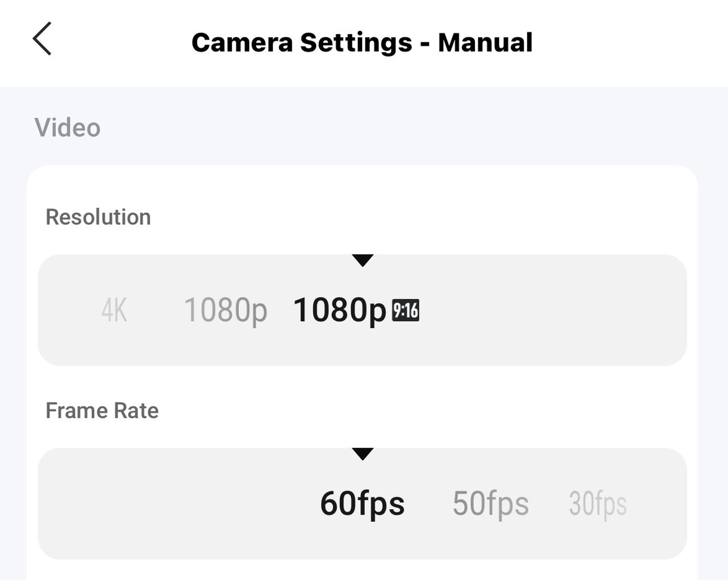Select the bold 1080p vertical resolution
Screen dimensions: 728x580
pos(339,310)
